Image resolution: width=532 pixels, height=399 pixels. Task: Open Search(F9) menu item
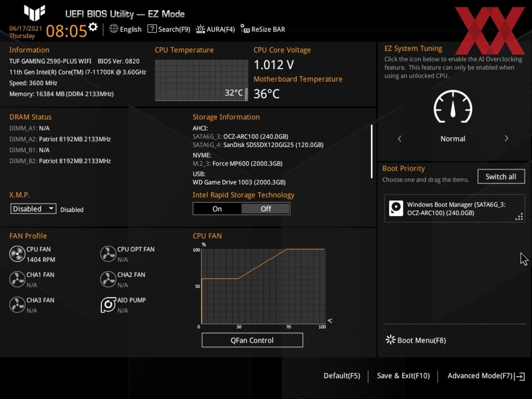(174, 29)
